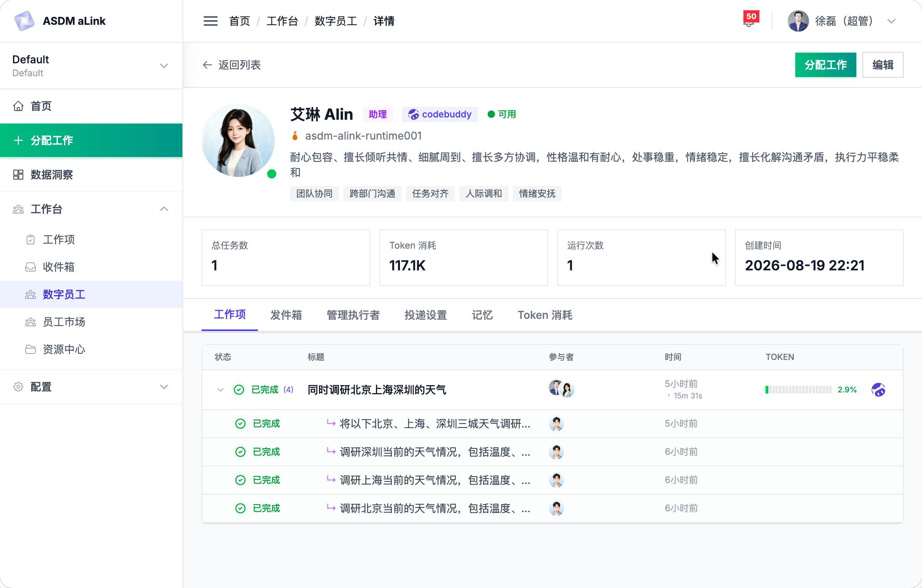Open 员工市场 in the sidebar

pyautogui.click(x=91, y=322)
